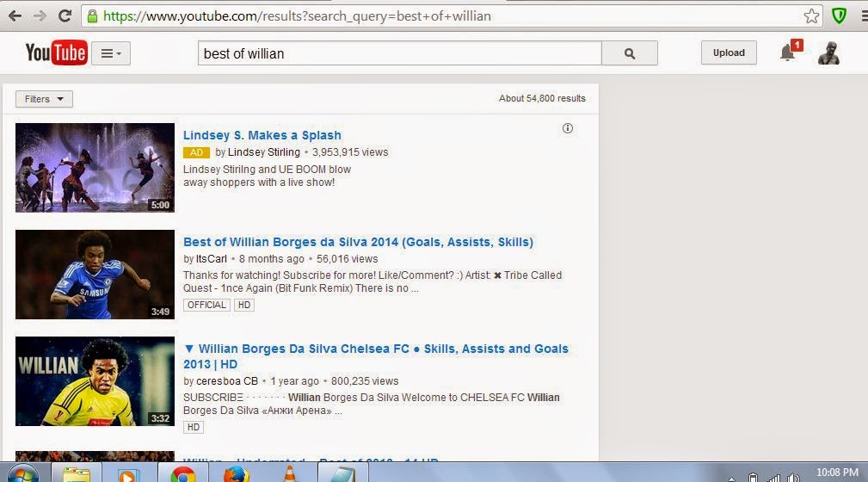Open the Willian blue Chelsea kit thumbnail
The height and width of the screenshot is (482, 868).
click(x=95, y=275)
